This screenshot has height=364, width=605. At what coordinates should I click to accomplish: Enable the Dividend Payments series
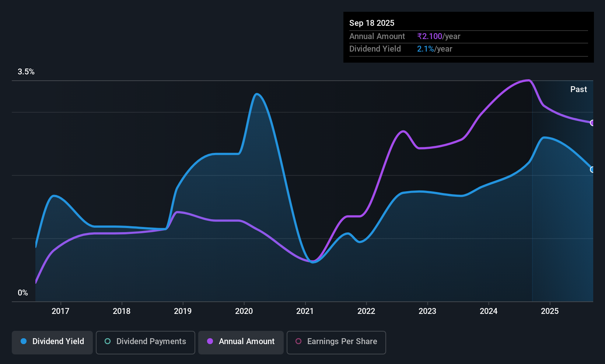[146, 342]
